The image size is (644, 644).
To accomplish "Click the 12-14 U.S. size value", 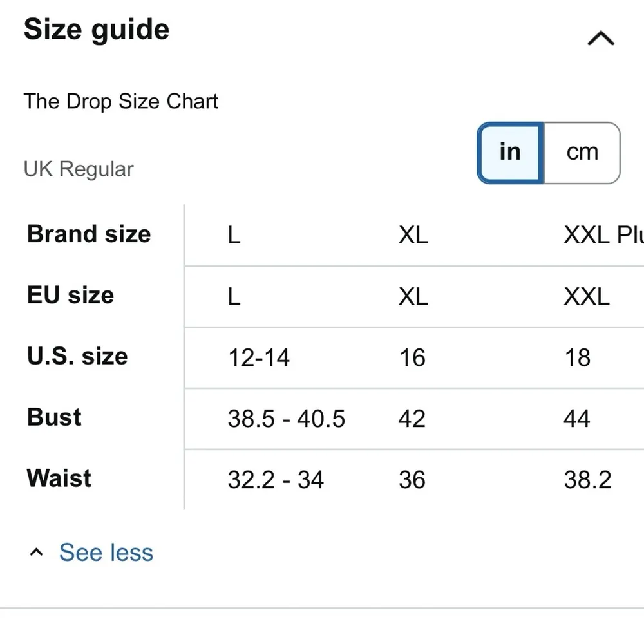I will (x=259, y=357).
